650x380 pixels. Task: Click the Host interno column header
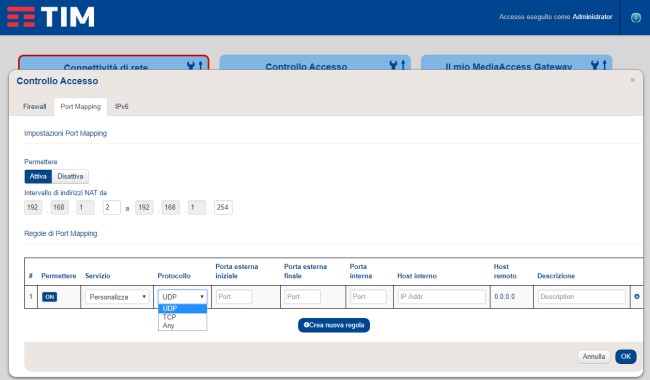tap(417, 276)
